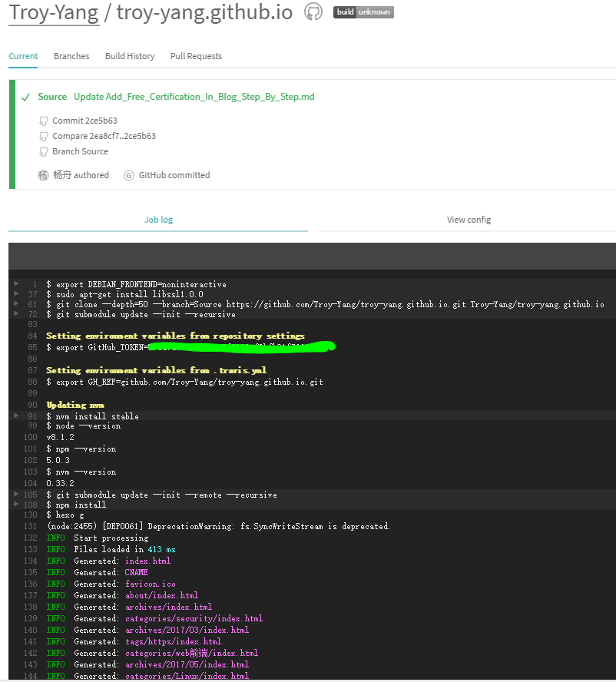
Task: Click the green build passed checkmark icon
Action: point(26,98)
